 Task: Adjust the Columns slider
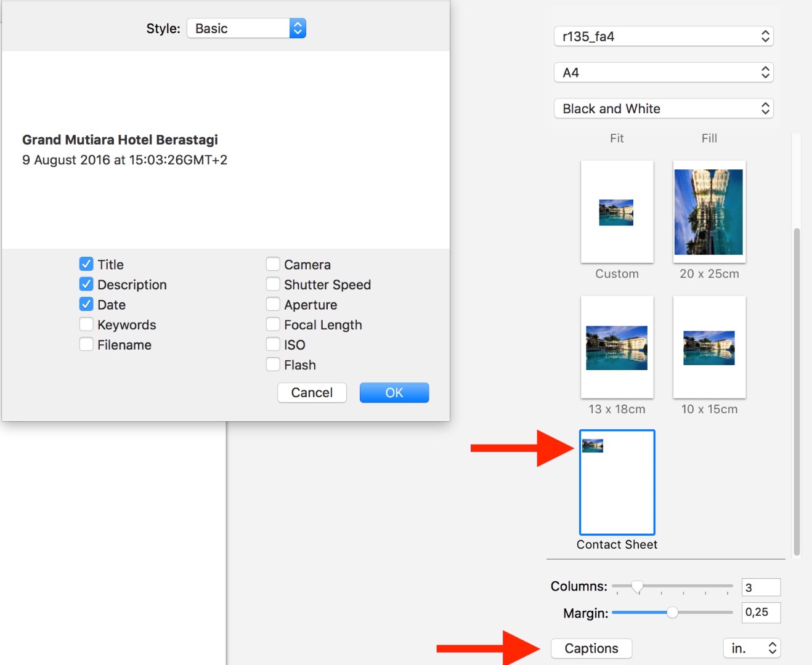pyautogui.click(x=638, y=586)
